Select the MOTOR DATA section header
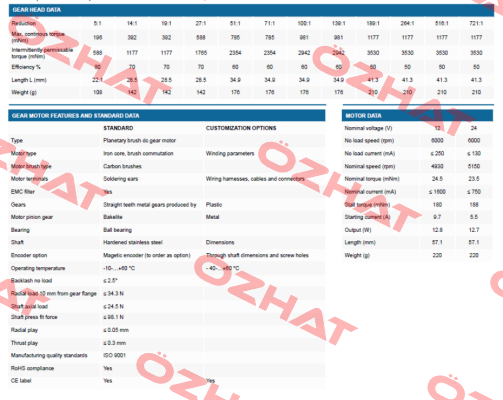 417,116
